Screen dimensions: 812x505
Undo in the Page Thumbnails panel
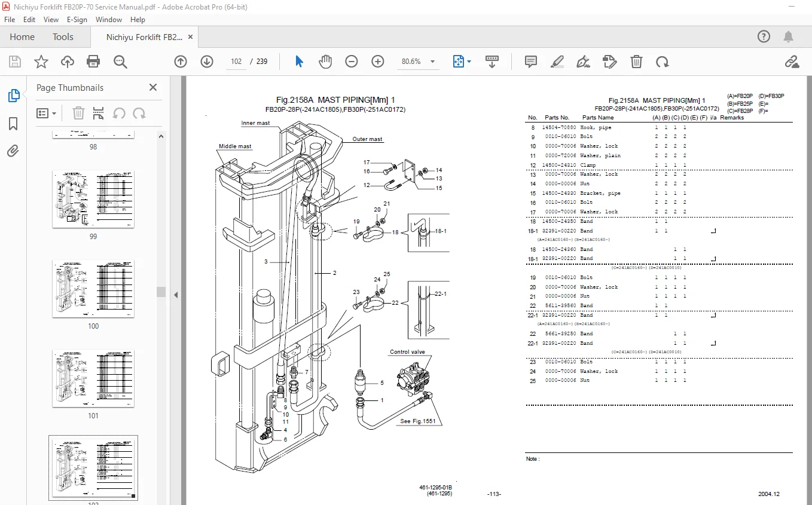119,113
